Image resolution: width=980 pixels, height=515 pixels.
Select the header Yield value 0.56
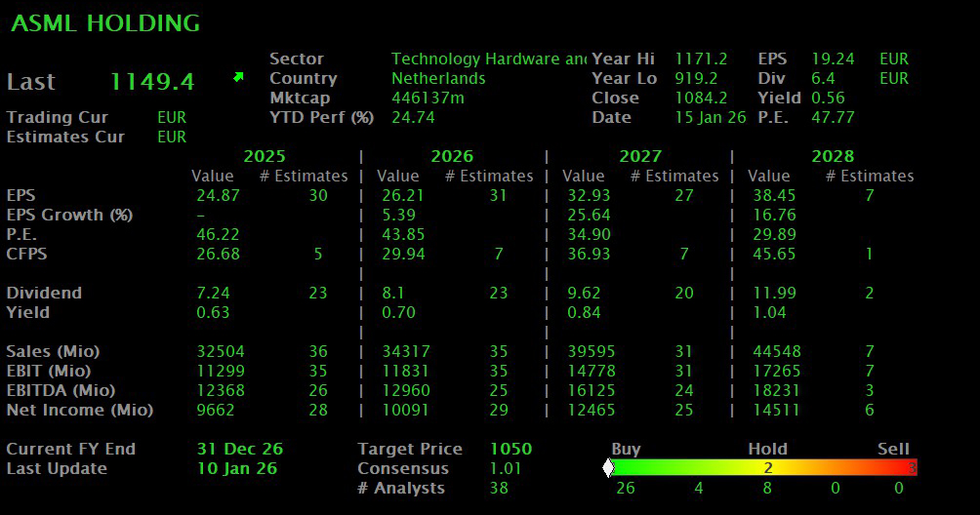(x=828, y=98)
